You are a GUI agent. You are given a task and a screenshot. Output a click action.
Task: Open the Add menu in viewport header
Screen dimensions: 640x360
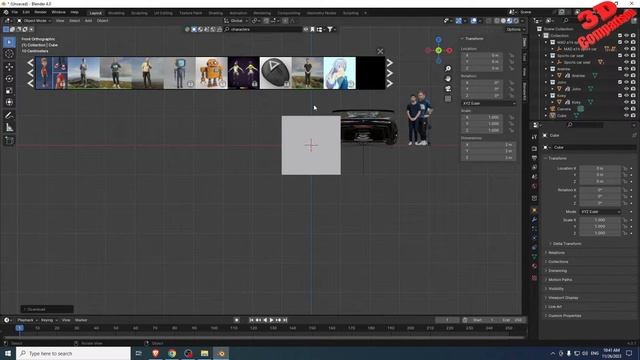tap(88, 20)
